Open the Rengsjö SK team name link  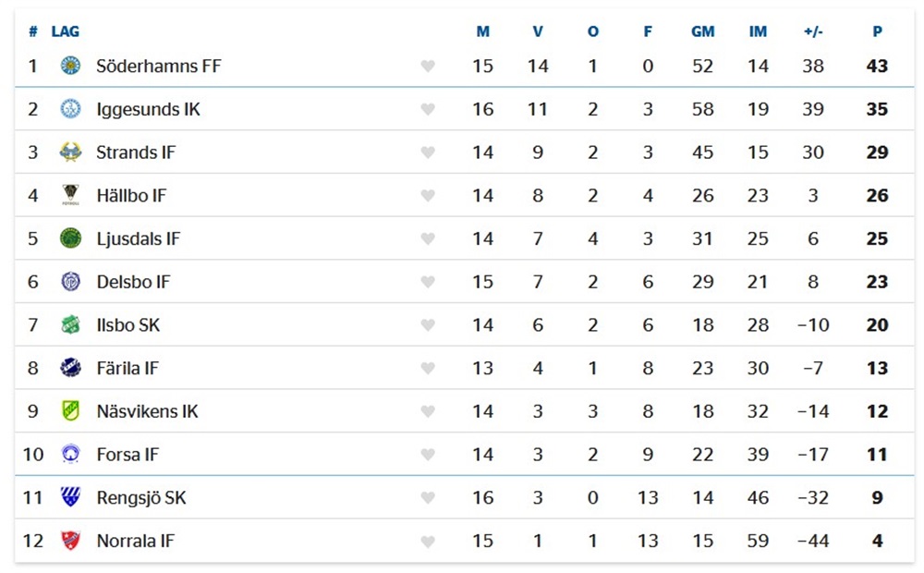tap(141, 498)
